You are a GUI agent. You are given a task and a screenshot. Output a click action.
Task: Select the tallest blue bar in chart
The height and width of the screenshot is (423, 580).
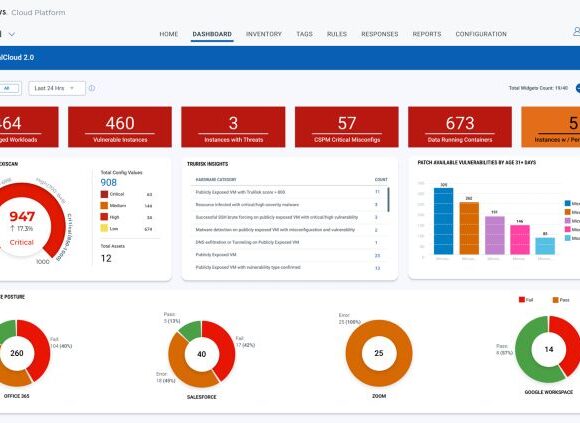443,221
